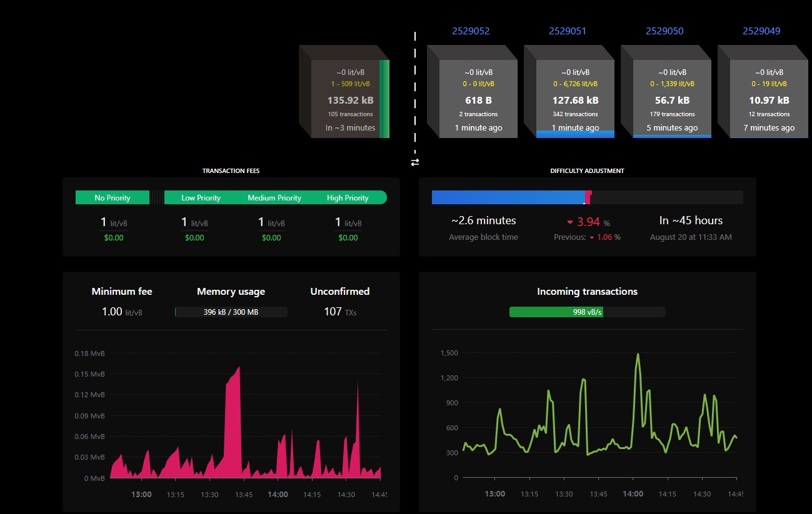Click the red 3.94 % difficulty change
Screen dimensions: 812x514
[588, 222]
